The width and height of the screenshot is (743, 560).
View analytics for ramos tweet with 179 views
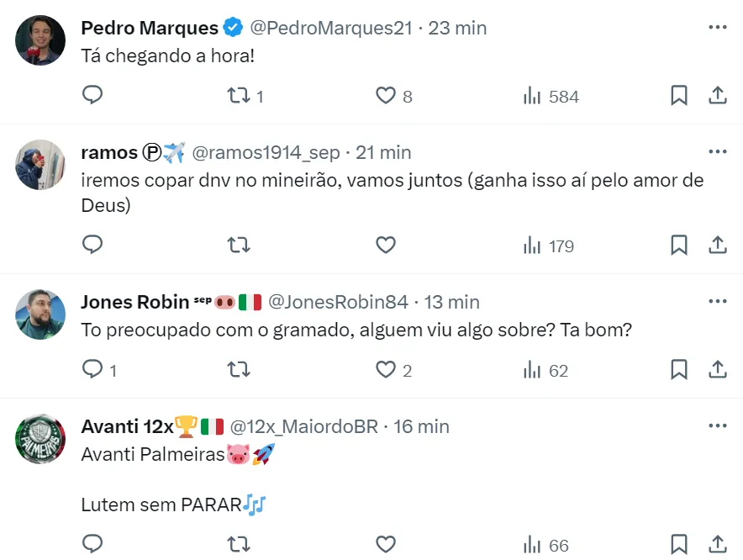click(x=548, y=246)
